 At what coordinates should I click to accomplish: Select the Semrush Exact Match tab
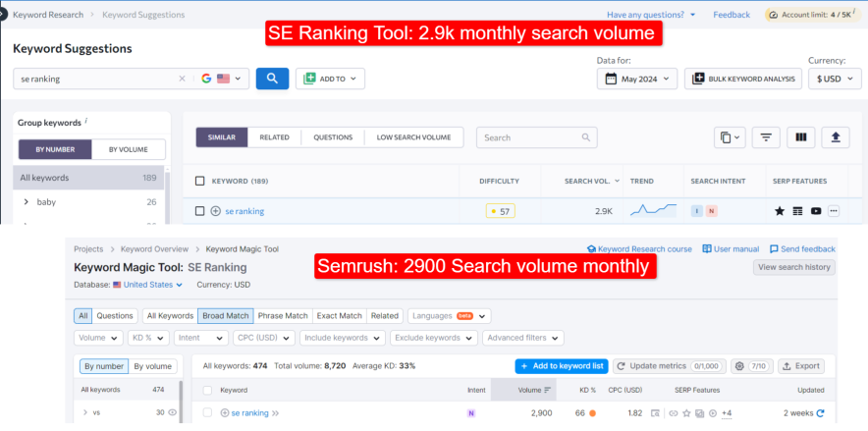[340, 316]
